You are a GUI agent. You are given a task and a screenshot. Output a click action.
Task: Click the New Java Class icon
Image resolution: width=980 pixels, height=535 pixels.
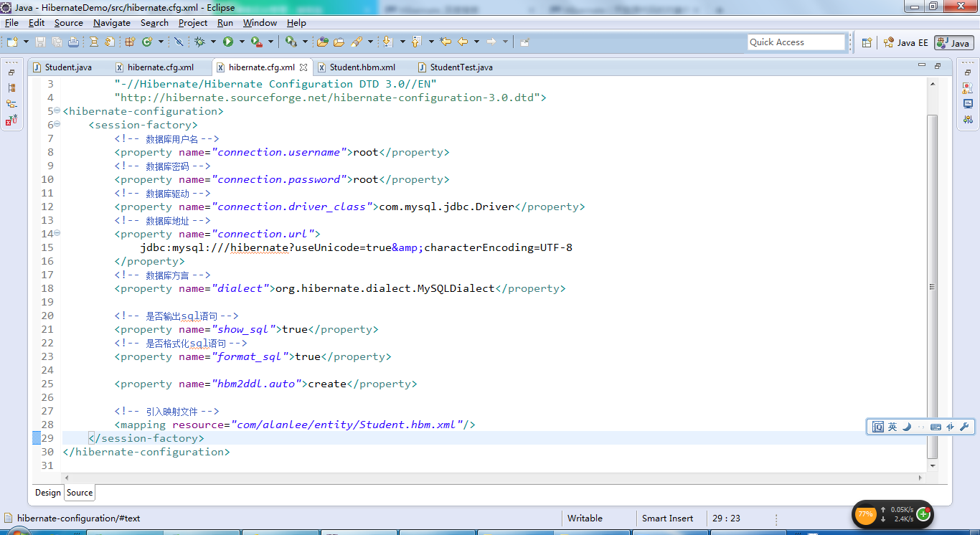pos(147,42)
